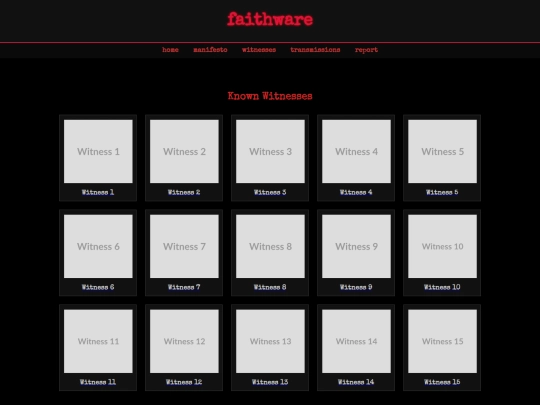Open the Witness 10 thumbnail
This screenshot has width=540, height=405.
pyautogui.click(x=443, y=246)
